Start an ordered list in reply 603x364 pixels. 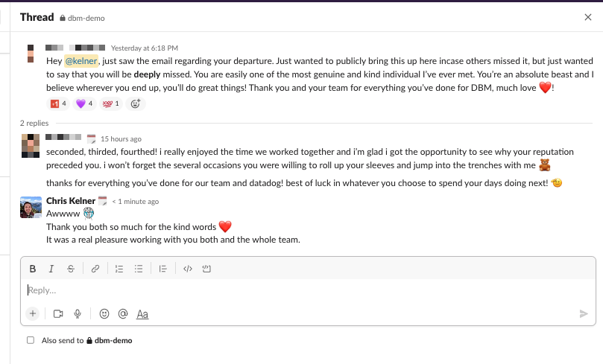coord(119,269)
